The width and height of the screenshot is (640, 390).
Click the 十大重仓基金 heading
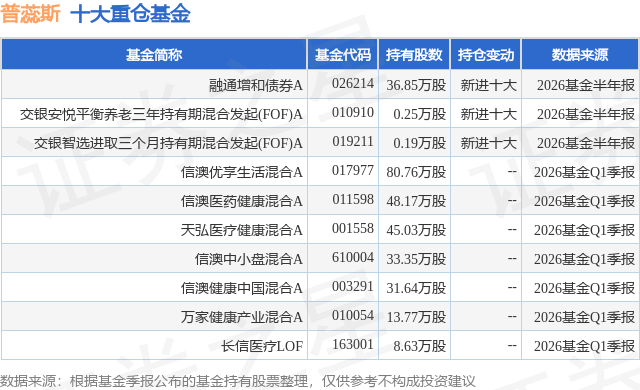coord(130,14)
